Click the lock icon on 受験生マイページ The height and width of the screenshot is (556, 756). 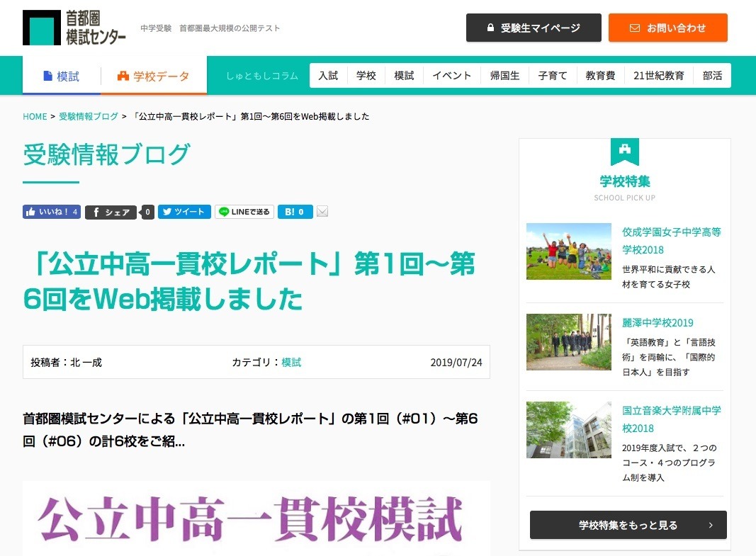point(490,28)
